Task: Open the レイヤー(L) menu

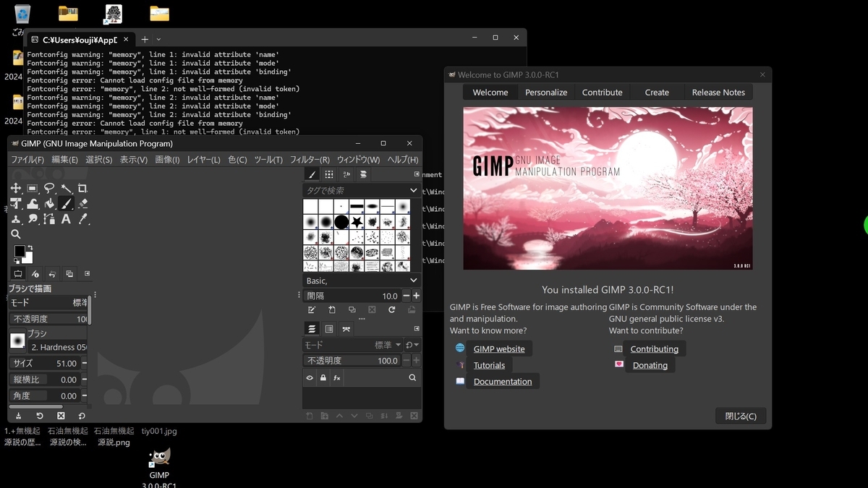Action: pos(203,160)
